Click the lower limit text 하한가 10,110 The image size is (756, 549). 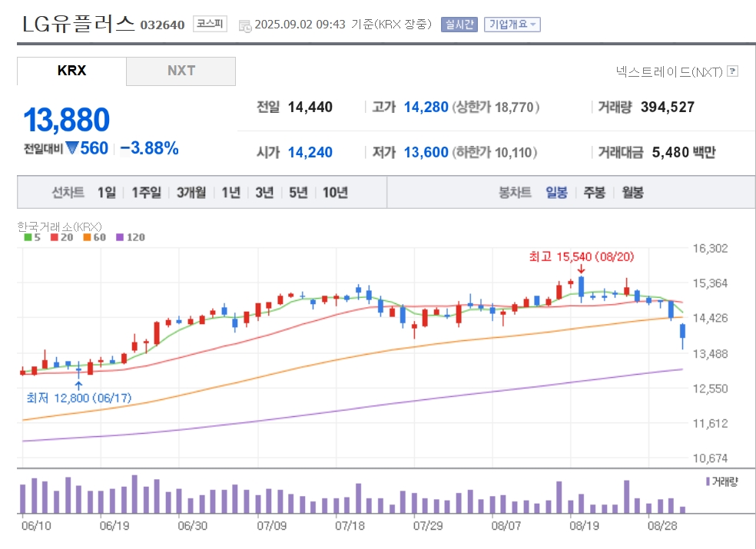tap(495, 152)
